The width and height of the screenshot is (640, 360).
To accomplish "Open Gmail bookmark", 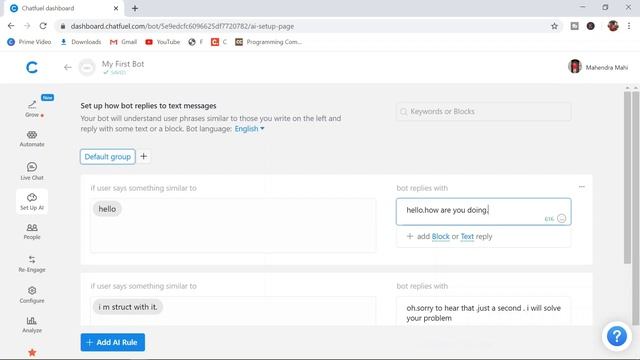I will pyautogui.click(x=124, y=42).
